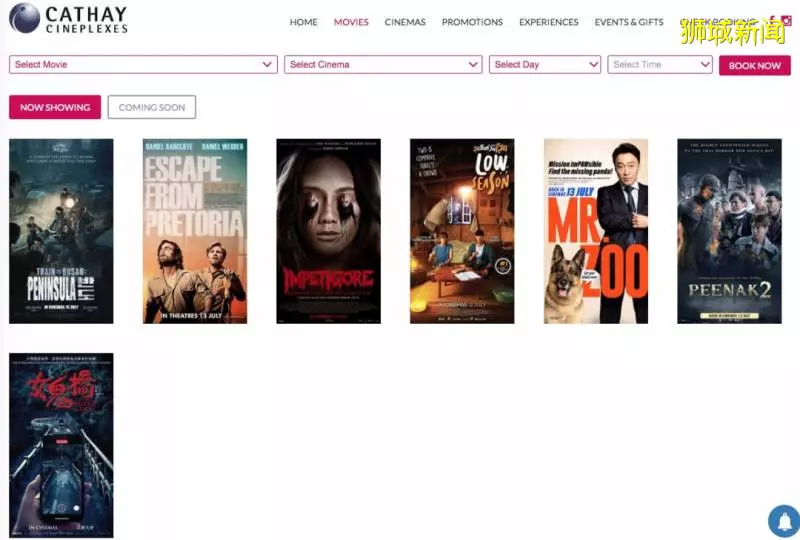Screen dimensions: 800x540
Task: Open the Low Season movie poster
Action: tap(462, 231)
